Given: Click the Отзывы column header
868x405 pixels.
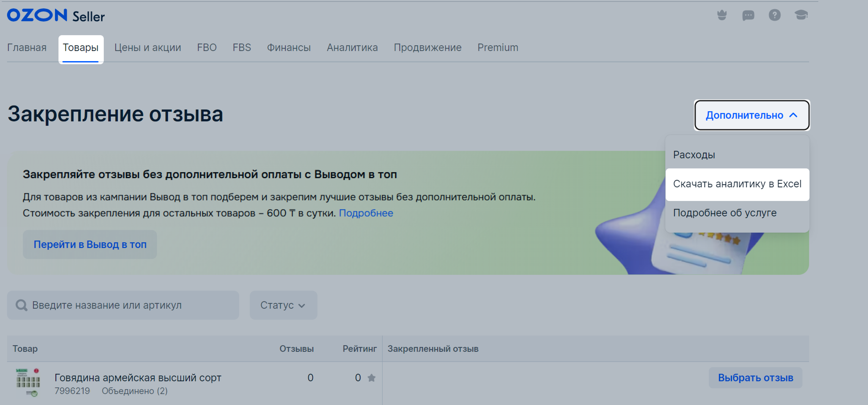Looking at the screenshot, I should coord(297,349).
